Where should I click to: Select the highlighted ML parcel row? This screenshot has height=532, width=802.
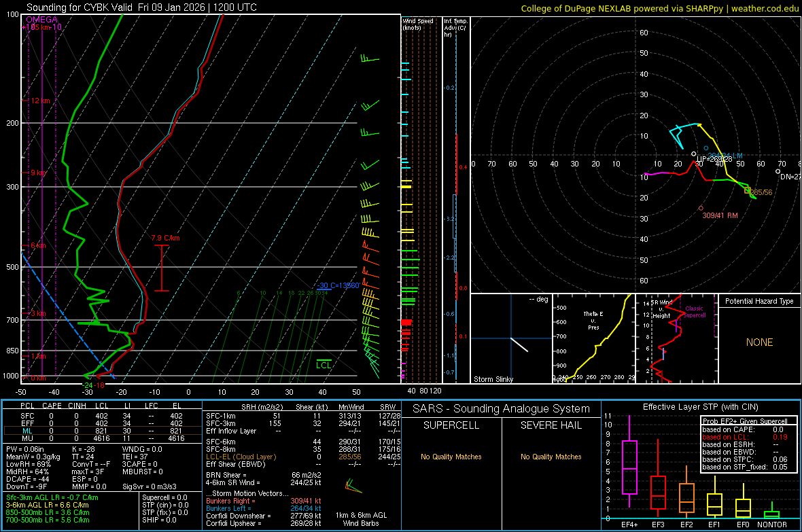pos(101,431)
